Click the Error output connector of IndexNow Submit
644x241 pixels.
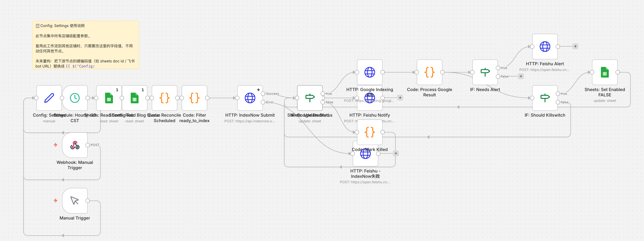[263, 102]
